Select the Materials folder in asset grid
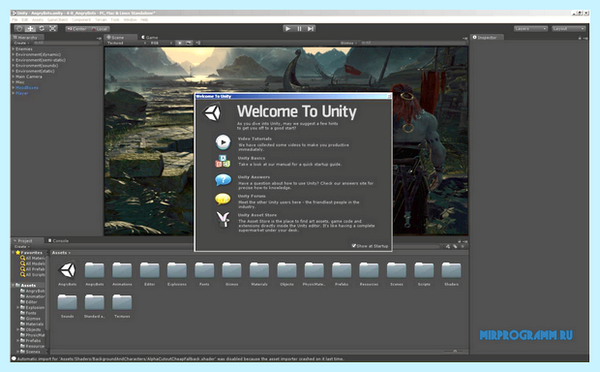This screenshot has height=372, width=600. click(x=259, y=270)
